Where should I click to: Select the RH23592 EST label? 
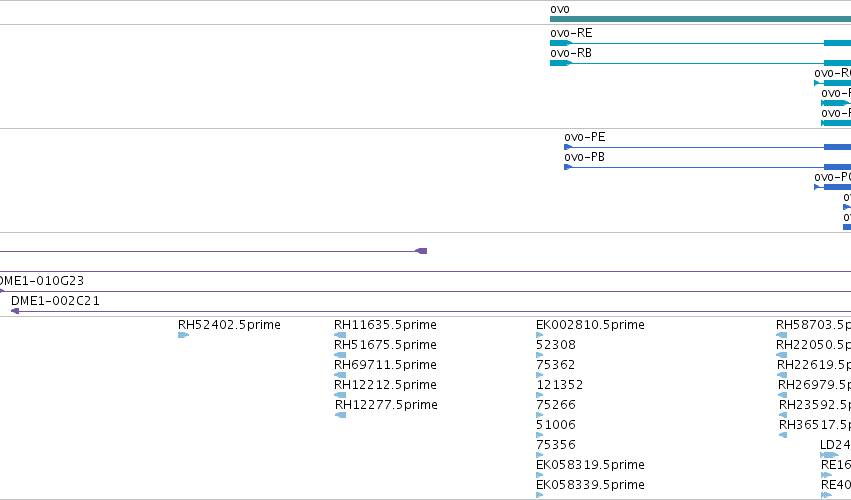815,405
